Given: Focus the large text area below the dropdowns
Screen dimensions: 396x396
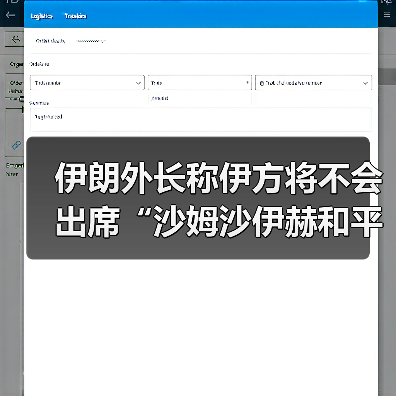Looking at the screenshot, I should click(x=200, y=119).
